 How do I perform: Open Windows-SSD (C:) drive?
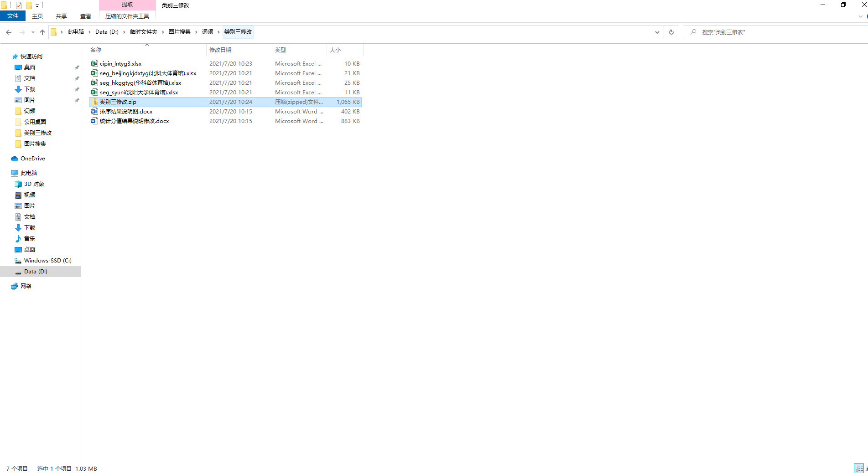(x=47, y=261)
